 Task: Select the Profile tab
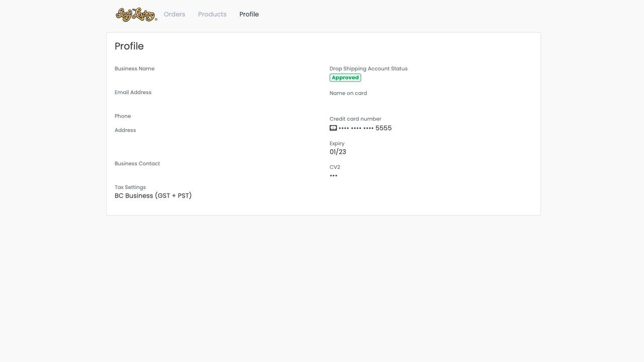point(249,14)
